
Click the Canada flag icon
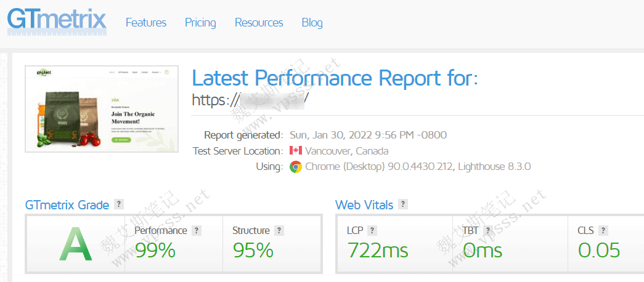pyautogui.click(x=296, y=151)
